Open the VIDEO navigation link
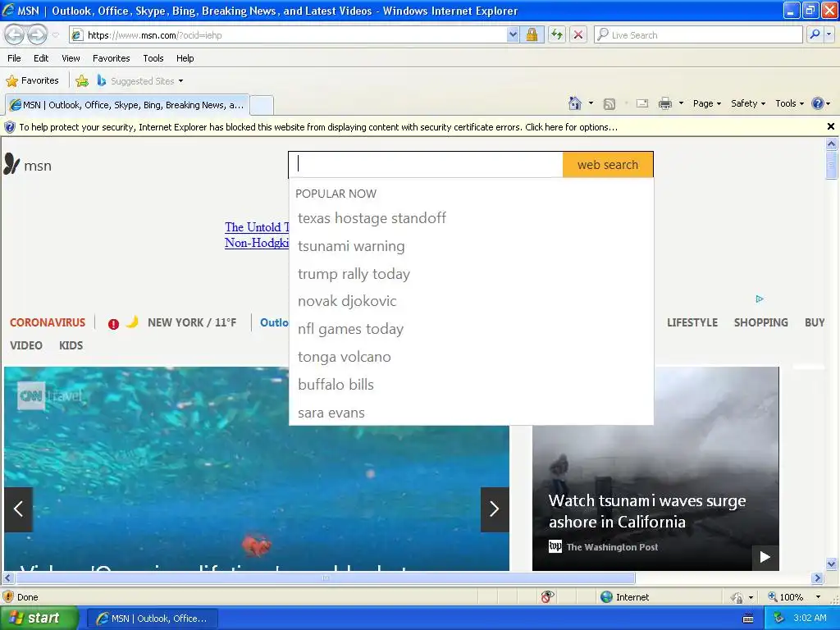 tap(25, 345)
